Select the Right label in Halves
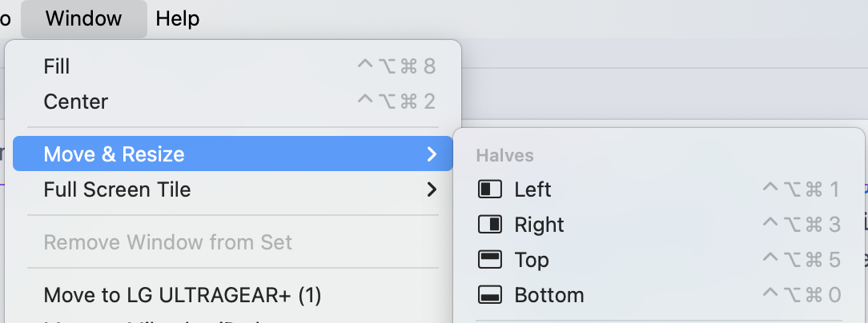This screenshot has width=868, height=323. click(x=539, y=225)
